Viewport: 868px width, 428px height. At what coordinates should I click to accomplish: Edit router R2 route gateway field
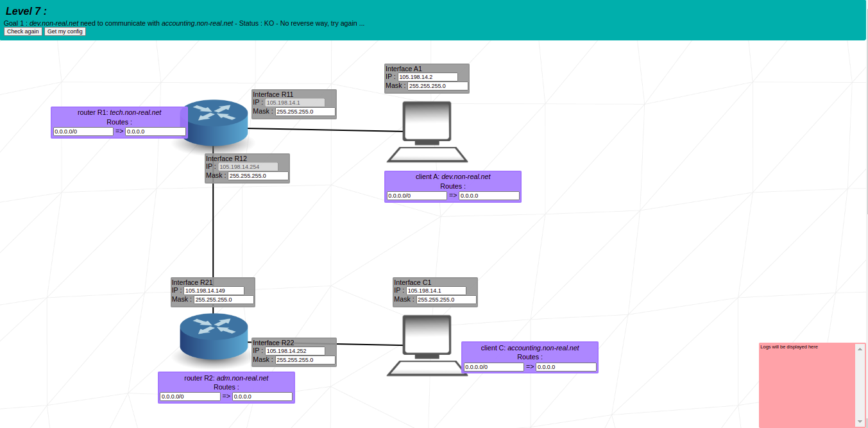pyautogui.click(x=262, y=397)
